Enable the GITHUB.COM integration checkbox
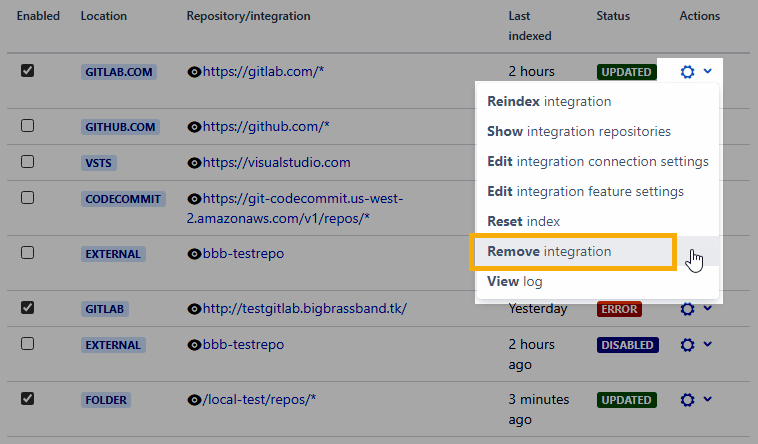758x444 pixels. [28, 126]
